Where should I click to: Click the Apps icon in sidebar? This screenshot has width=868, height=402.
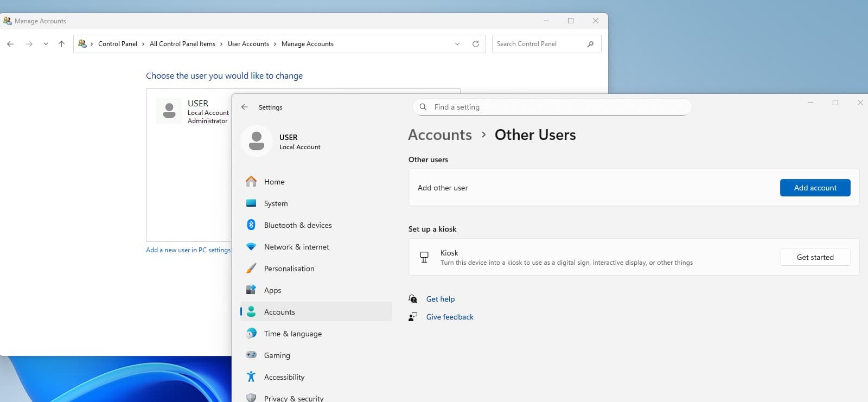(x=251, y=290)
